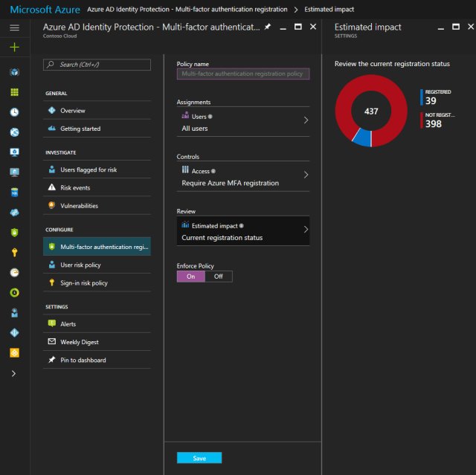Open Weekly Digest settings
The height and width of the screenshot is (475, 476).
[x=97, y=342]
